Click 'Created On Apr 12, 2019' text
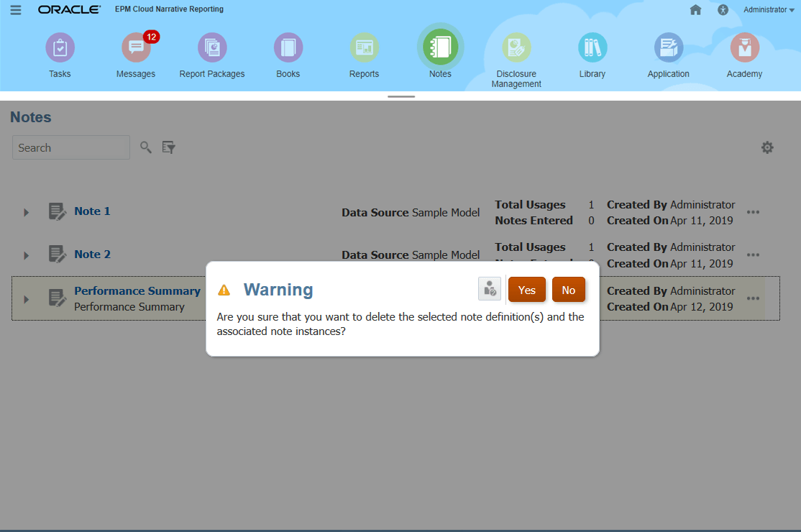 pyautogui.click(x=669, y=307)
